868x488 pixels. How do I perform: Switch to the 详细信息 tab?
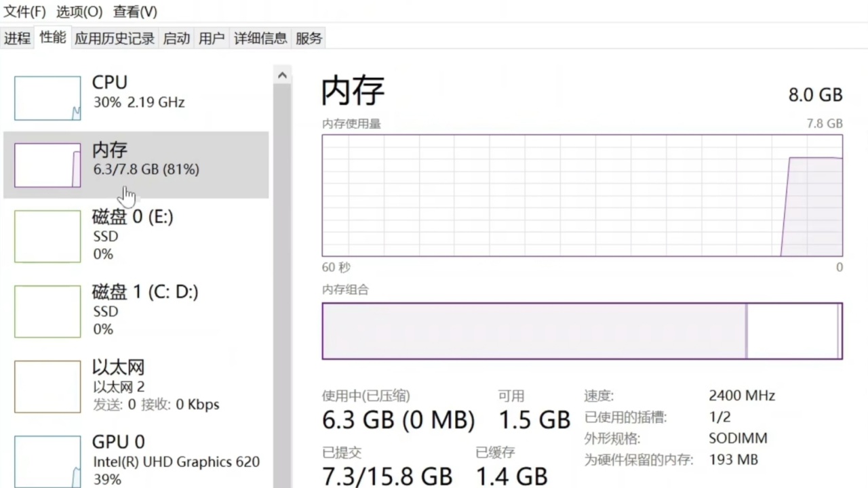click(x=260, y=39)
